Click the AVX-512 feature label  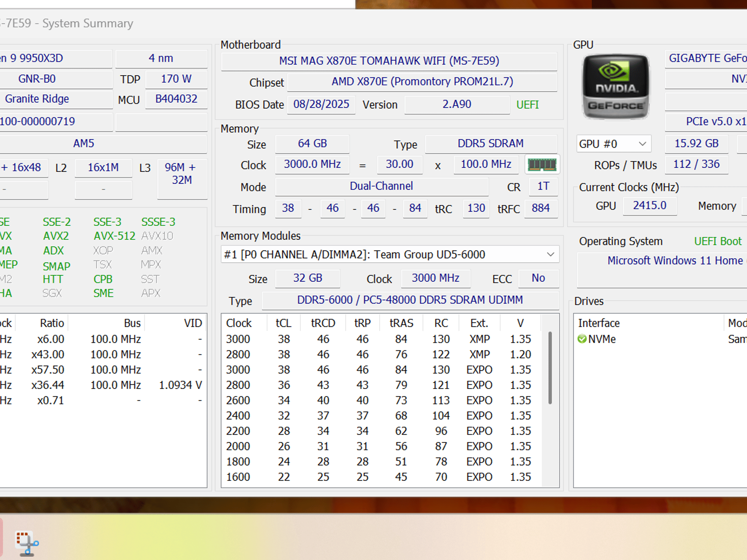(x=115, y=236)
